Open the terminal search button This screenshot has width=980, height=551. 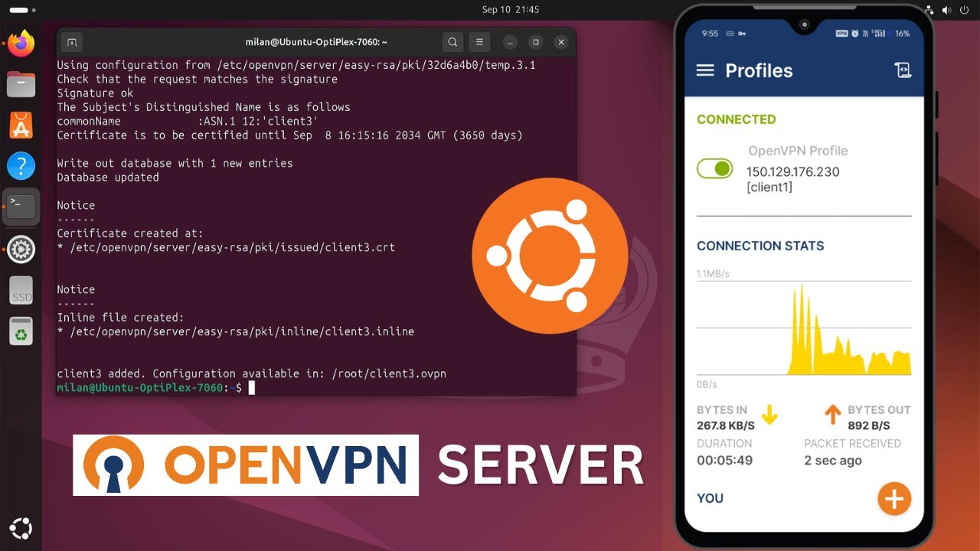(452, 42)
